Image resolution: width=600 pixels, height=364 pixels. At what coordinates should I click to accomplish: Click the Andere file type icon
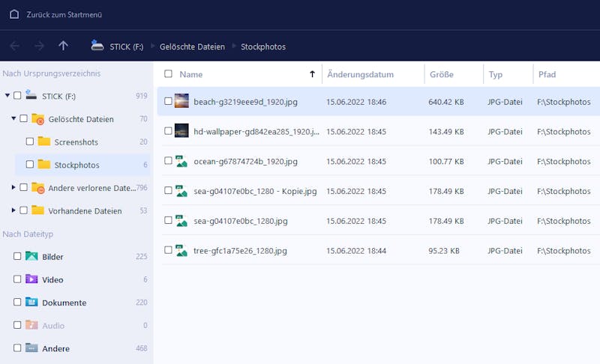click(x=31, y=348)
